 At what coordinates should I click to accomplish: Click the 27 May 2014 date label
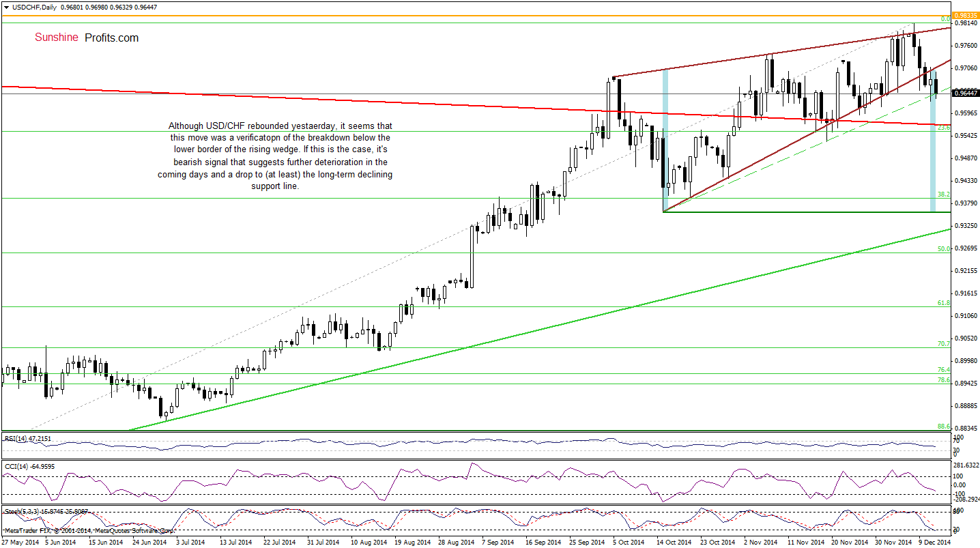[20, 542]
